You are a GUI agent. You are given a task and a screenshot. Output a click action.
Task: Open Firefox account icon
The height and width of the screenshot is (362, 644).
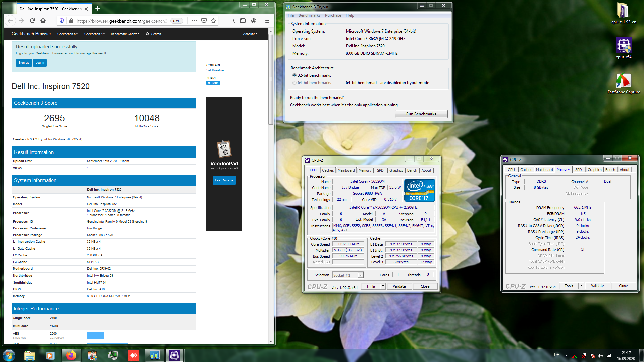pos(254,21)
